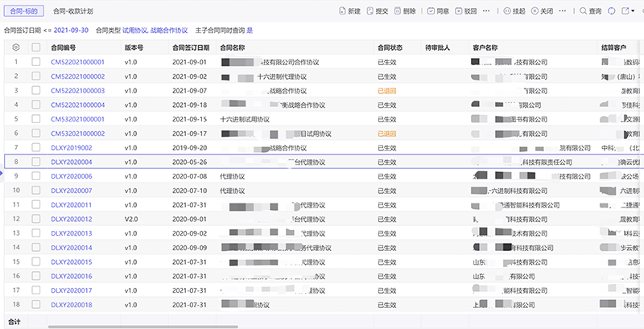The height and width of the screenshot is (329, 644).
Task: Open contract link DLXY2019002
Action: pos(72,148)
